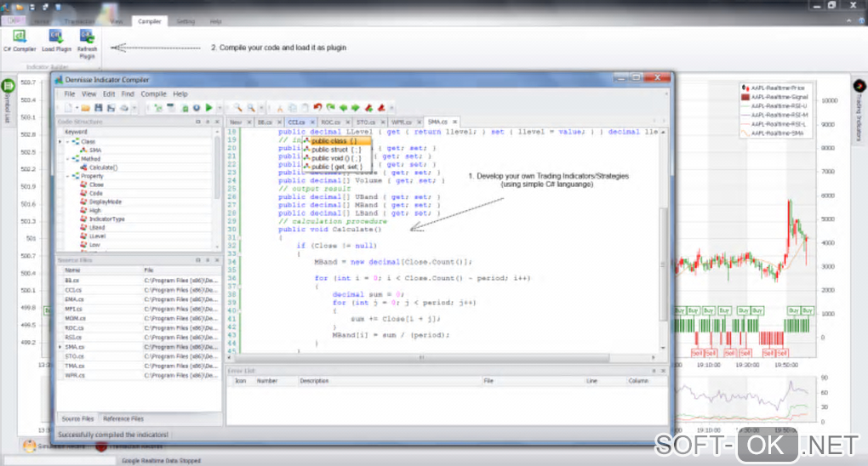The height and width of the screenshot is (466, 868).
Task: Select 'public class { }' autocomplete suggestion
Action: coord(332,140)
